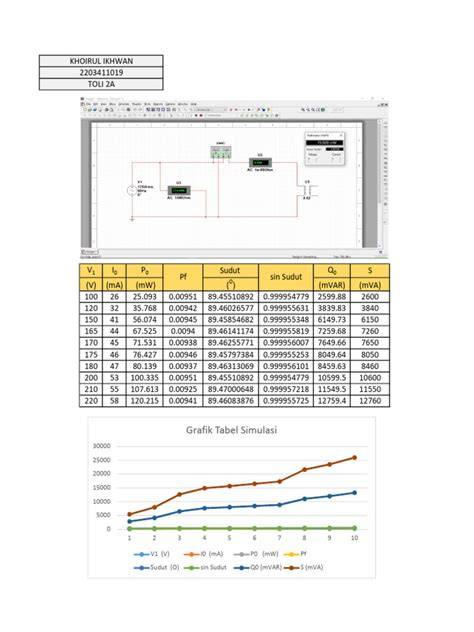Click the wattmeter power reading display
The width and height of the screenshot is (474, 632).
pyautogui.click(x=324, y=143)
